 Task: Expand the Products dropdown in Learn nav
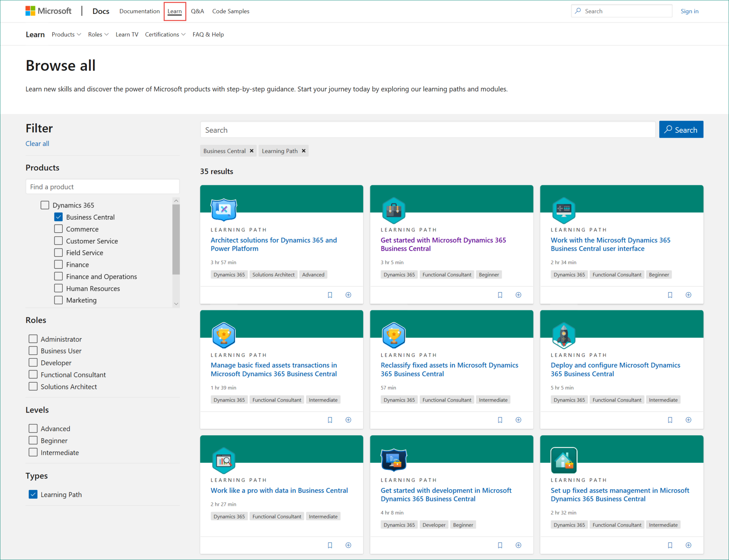67,35
